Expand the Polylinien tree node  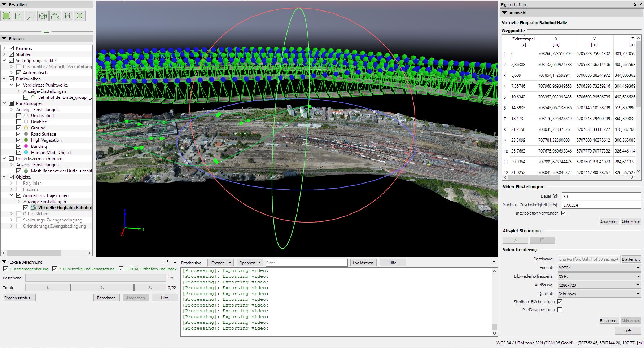tap(11, 183)
